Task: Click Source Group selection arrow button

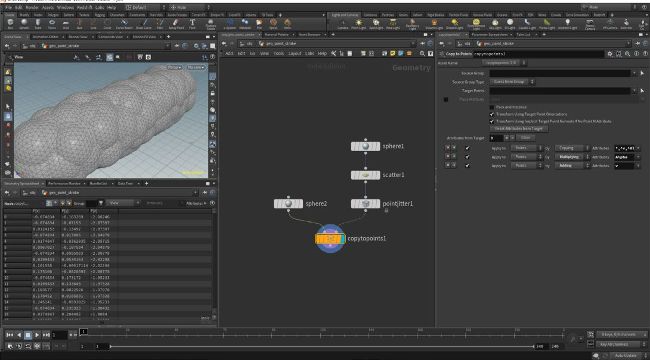Action: [643, 73]
